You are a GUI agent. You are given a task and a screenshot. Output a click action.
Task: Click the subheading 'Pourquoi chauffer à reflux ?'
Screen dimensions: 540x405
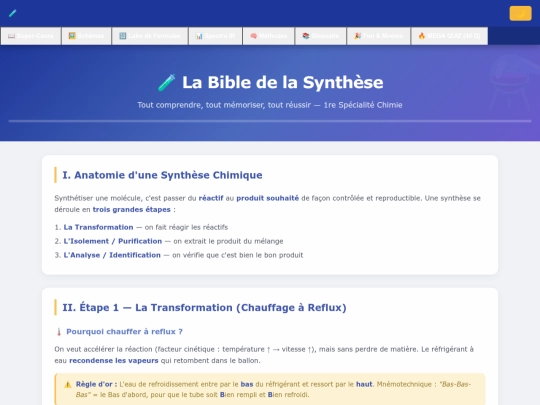coord(124,332)
